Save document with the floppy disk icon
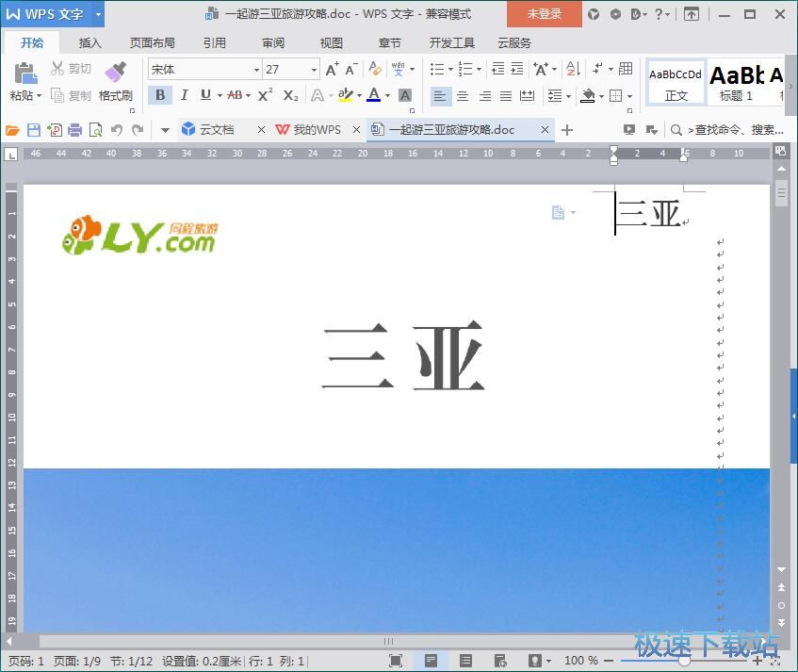Viewport: 798px width, 672px height. click(34, 130)
